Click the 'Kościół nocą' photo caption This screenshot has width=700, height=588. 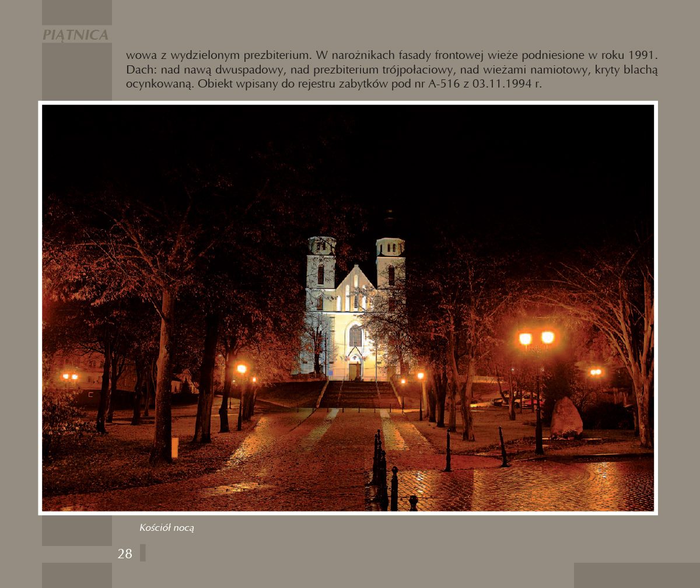click(166, 528)
